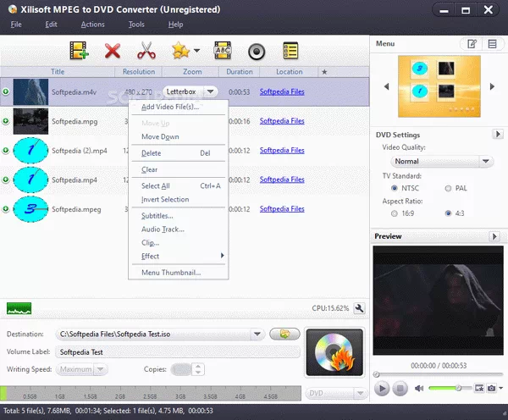The image size is (508, 420).
Task: Open the scissors Clip tool
Action: pyautogui.click(x=146, y=50)
